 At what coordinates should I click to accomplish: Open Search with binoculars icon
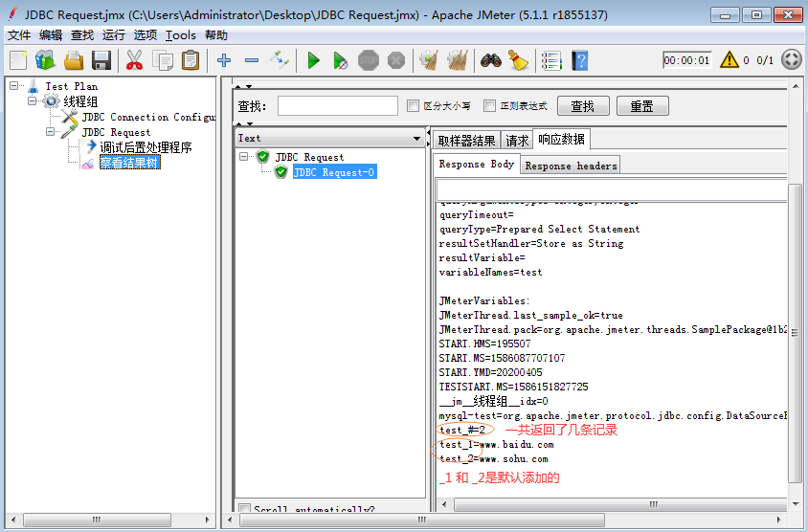(x=491, y=60)
